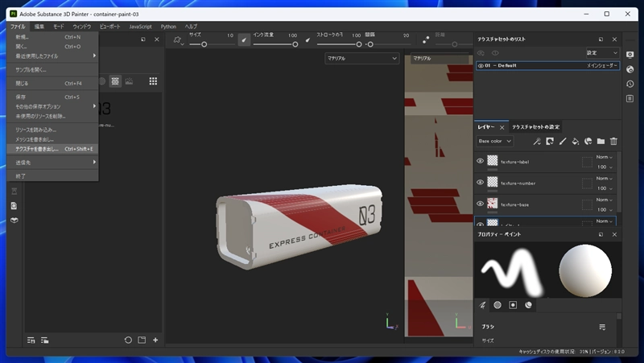Click the add effect magic wand icon
644x363 pixels.
pyautogui.click(x=536, y=142)
